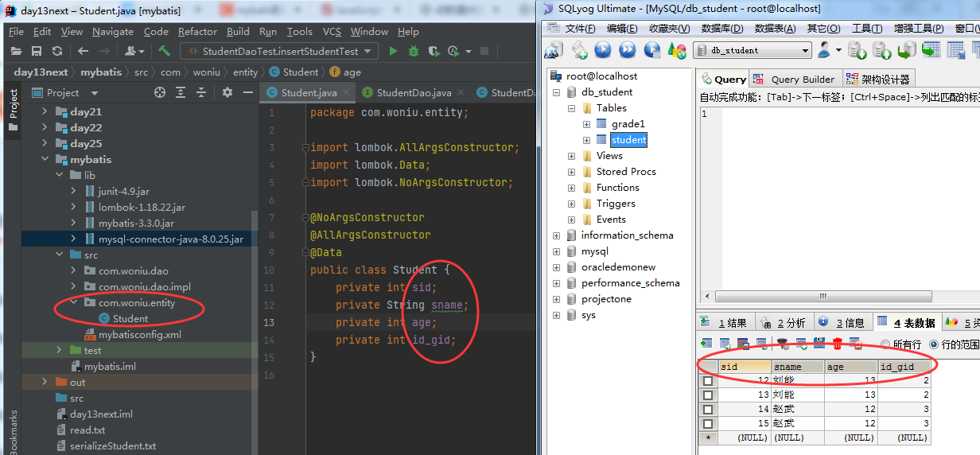Tick the checkbox for row sid 13
The height and width of the screenshot is (455, 980).
[708, 395]
